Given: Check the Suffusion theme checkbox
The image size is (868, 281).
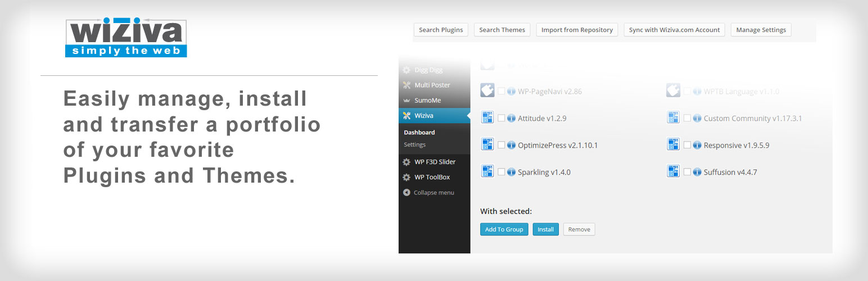Looking at the screenshot, I should pos(687,172).
